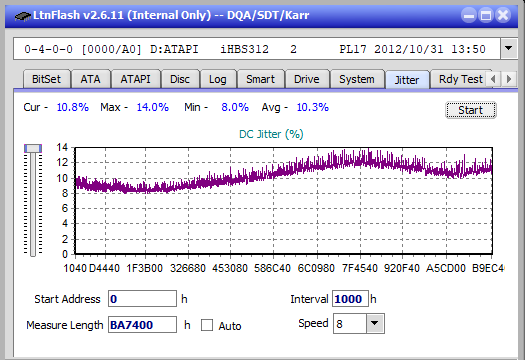Open the Disc tab
This screenshot has width=525, height=360.
(x=180, y=79)
